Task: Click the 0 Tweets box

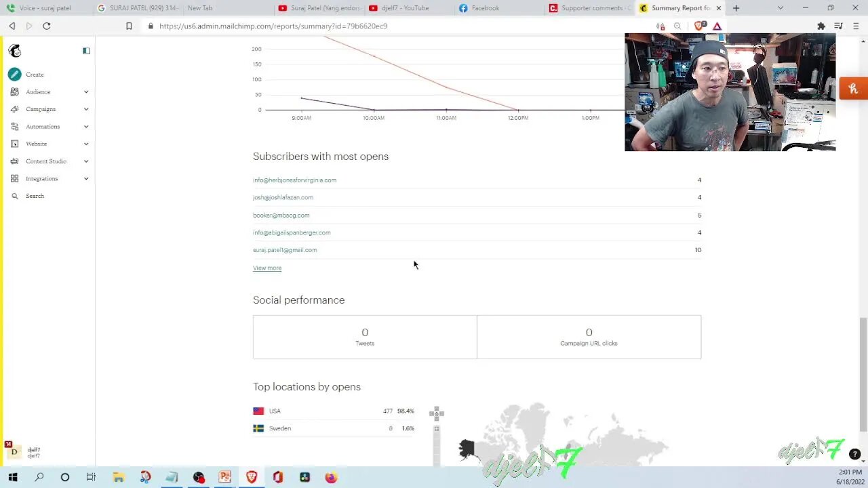Action: click(365, 337)
